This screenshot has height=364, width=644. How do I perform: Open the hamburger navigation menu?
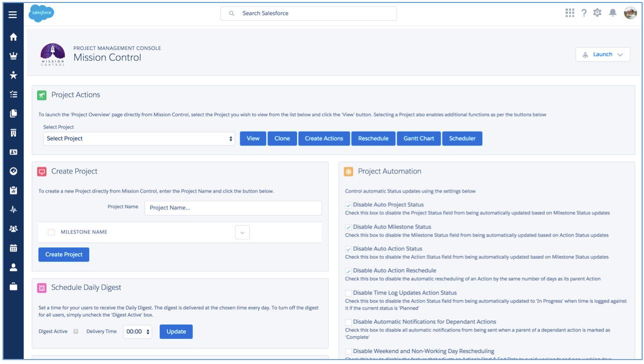[13, 15]
